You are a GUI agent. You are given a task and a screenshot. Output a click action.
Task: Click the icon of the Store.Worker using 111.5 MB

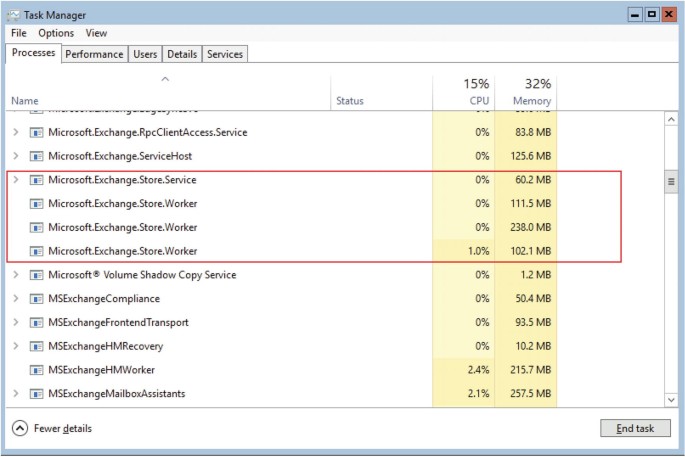[x=36, y=204]
